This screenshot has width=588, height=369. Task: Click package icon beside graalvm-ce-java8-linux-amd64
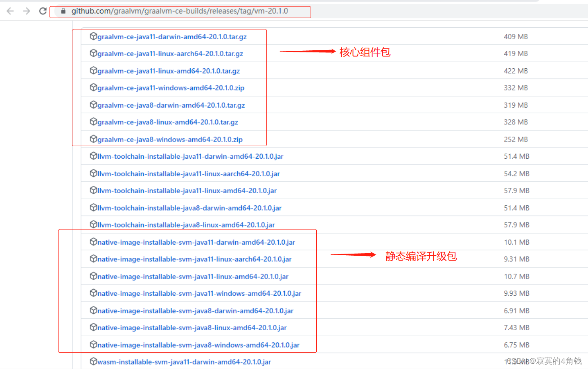pos(93,122)
